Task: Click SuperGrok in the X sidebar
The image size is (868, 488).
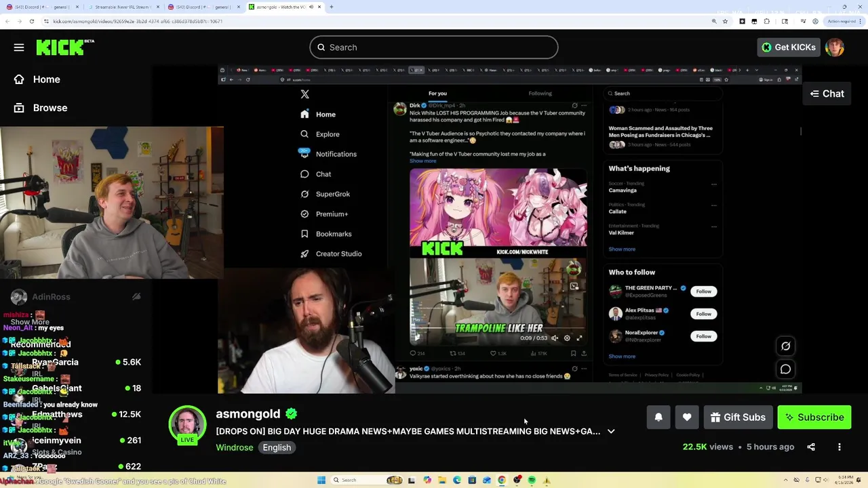Action: (325, 194)
